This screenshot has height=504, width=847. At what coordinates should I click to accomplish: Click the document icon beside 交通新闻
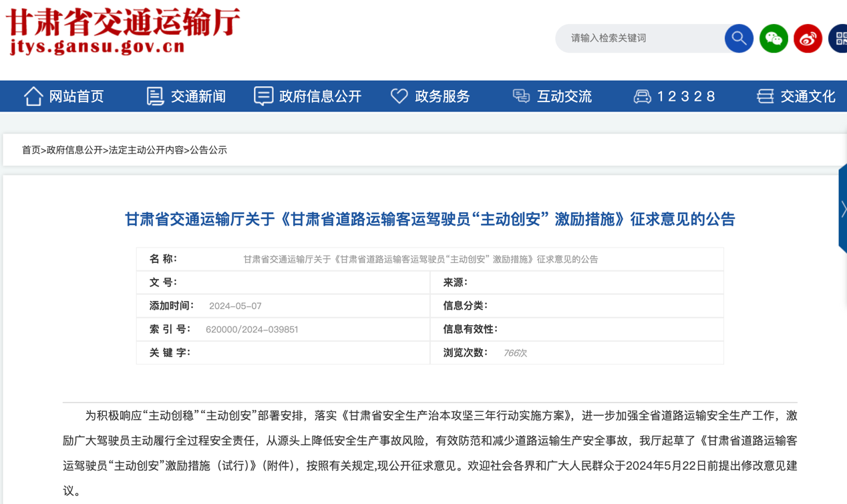click(x=155, y=96)
